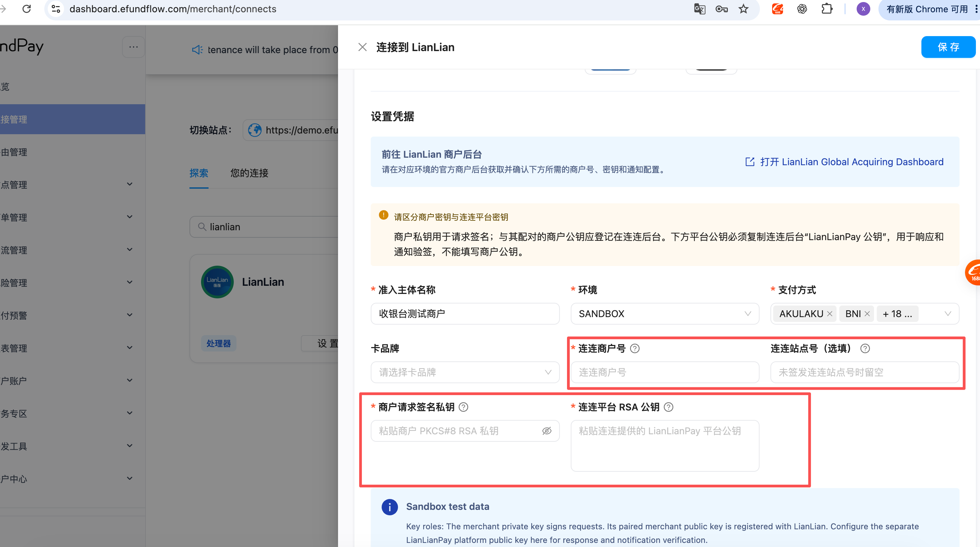
Task: Click the globe icon in site switcher
Action: [255, 130]
